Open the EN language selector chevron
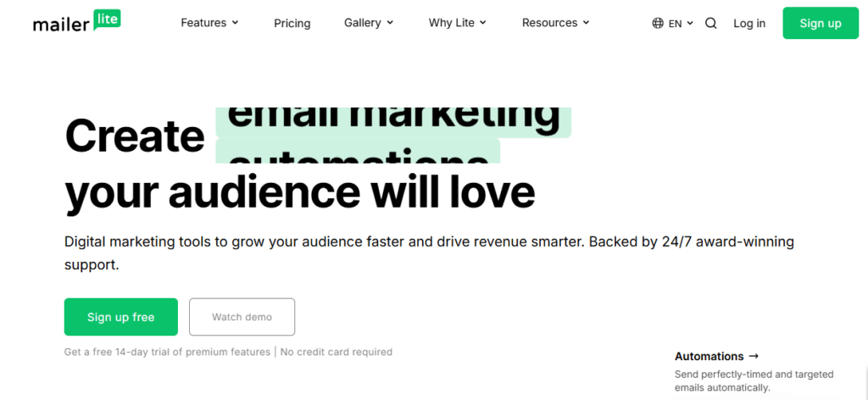The image size is (868, 400). pyautogui.click(x=690, y=24)
